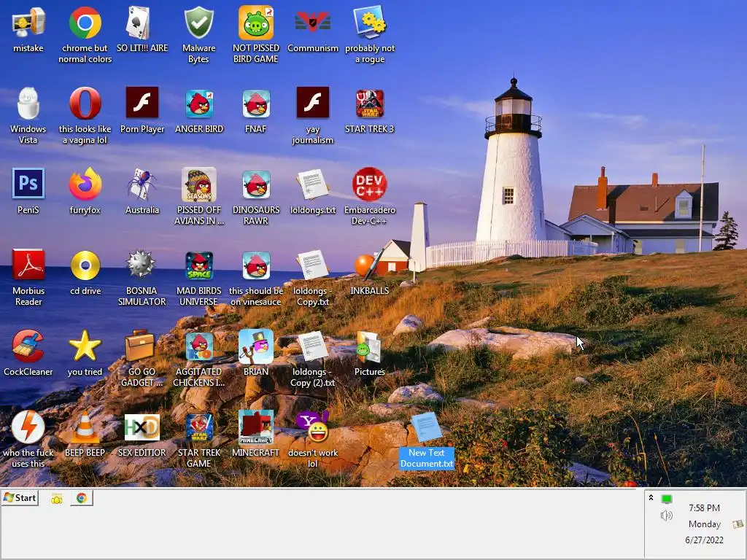This screenshot has height=560, width=747.
Task: Click the HxD hex editor icon
Action: tap(142, 427)
